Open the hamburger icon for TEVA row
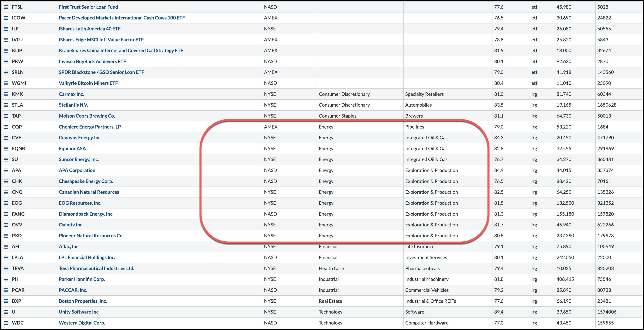The width and height of the screenshot is (644, 330). tap(5, 269)
